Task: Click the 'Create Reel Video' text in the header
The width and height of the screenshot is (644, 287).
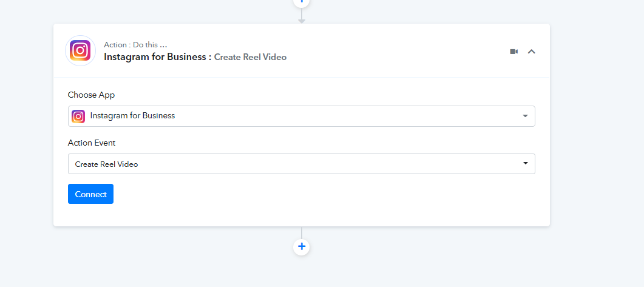Action: tap(250, 57)
